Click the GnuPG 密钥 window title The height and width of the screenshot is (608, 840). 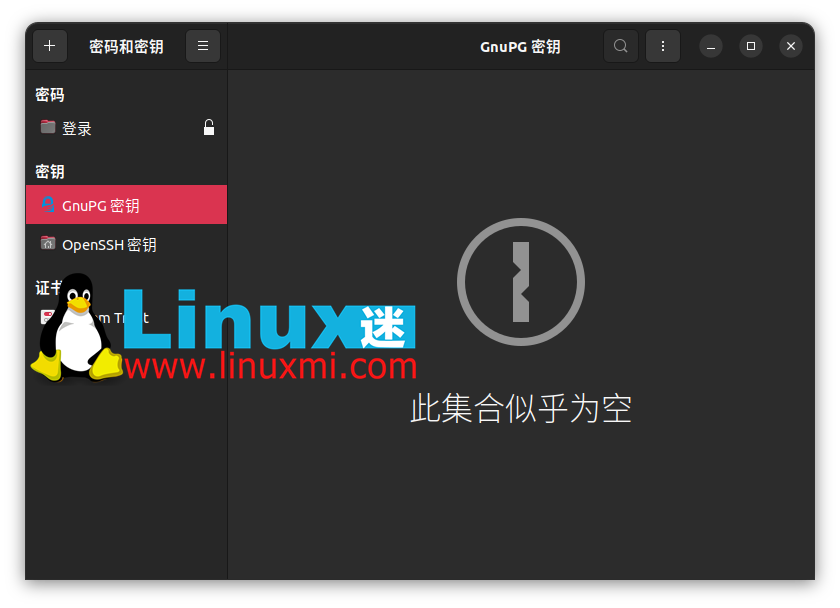[520, 47]
